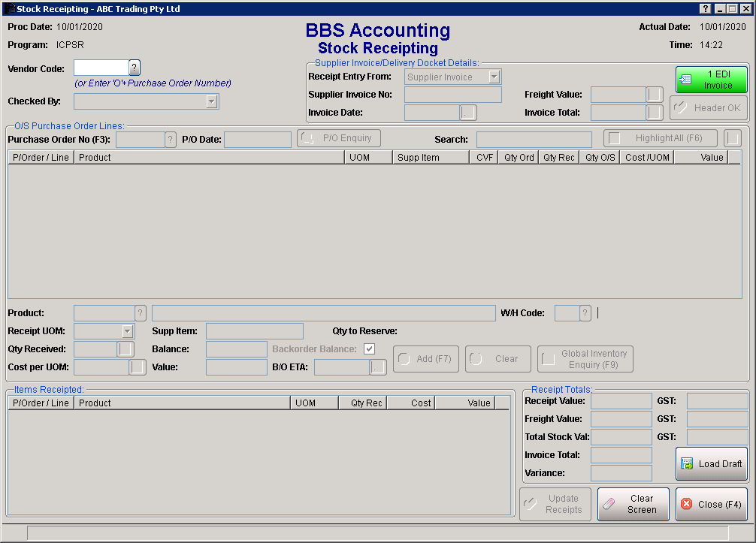Screen dimensions: 756x543
Task: Click the Load Draft button
Action: tap(711, 464)
